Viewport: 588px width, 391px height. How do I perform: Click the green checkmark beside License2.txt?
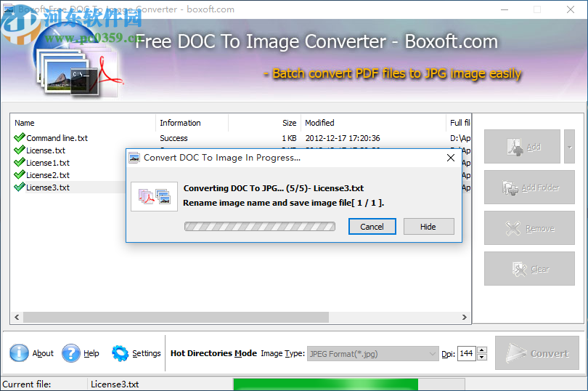coord(19,174)
